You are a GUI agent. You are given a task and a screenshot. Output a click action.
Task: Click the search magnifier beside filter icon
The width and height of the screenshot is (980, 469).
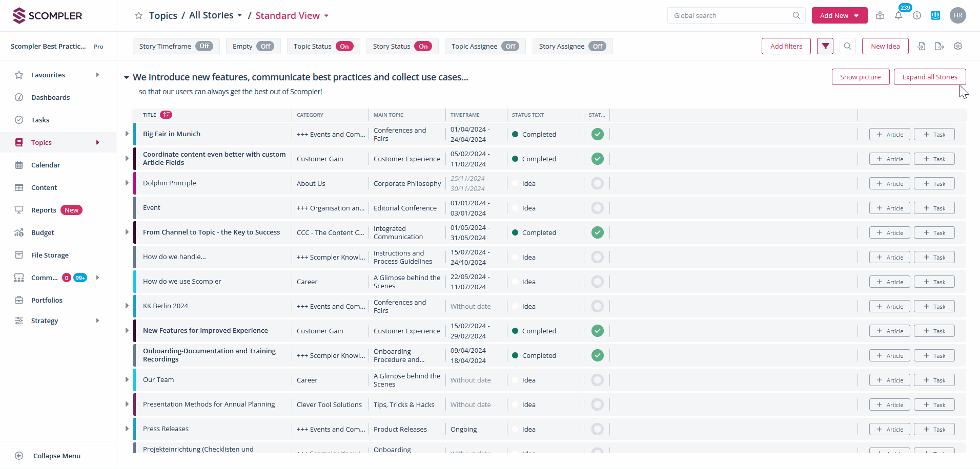(x=848, y=46)
